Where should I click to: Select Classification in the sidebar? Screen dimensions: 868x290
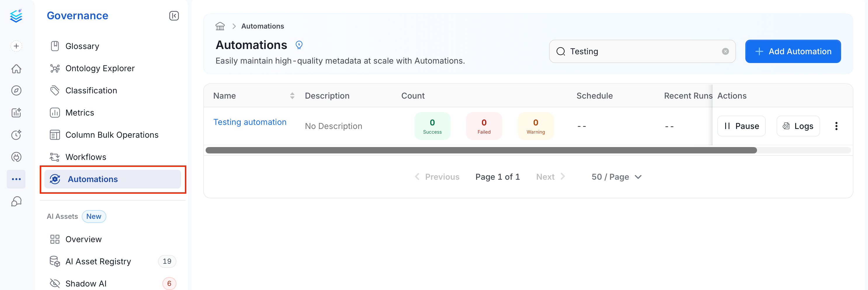coord(91,90)
